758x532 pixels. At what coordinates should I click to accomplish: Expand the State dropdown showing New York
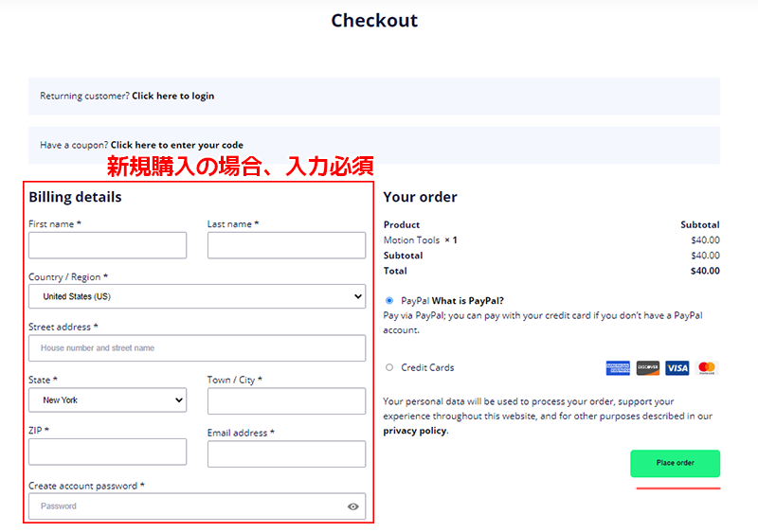pos(107,400)
